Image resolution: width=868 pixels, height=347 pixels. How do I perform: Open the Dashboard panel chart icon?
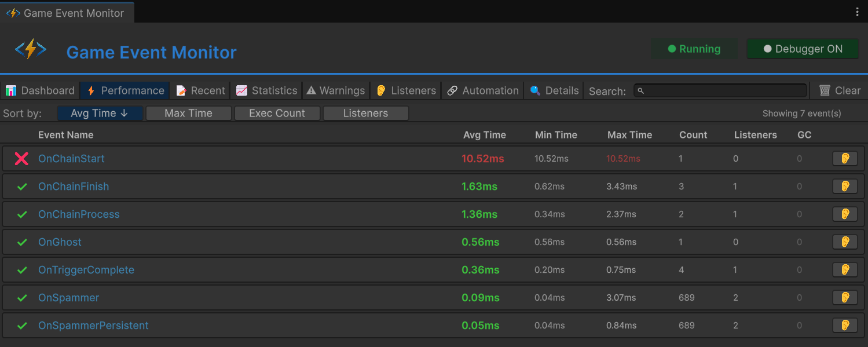tap(12, 90)
